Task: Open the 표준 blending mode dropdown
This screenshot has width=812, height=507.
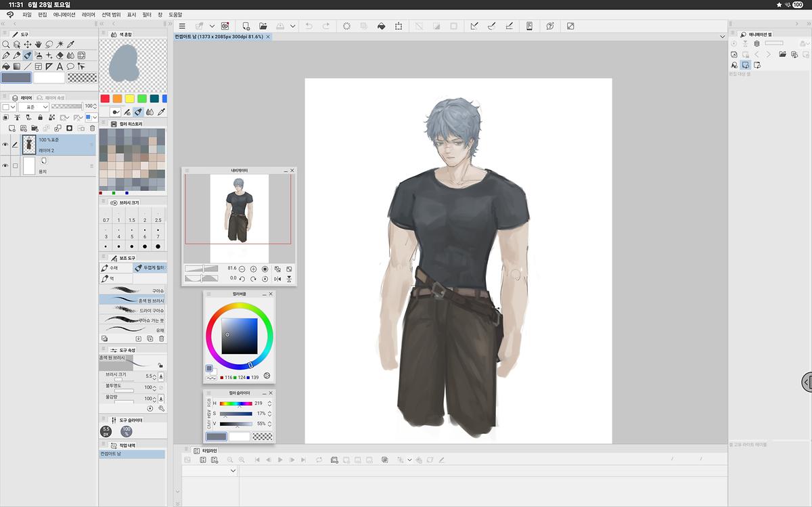Action: 34,106
